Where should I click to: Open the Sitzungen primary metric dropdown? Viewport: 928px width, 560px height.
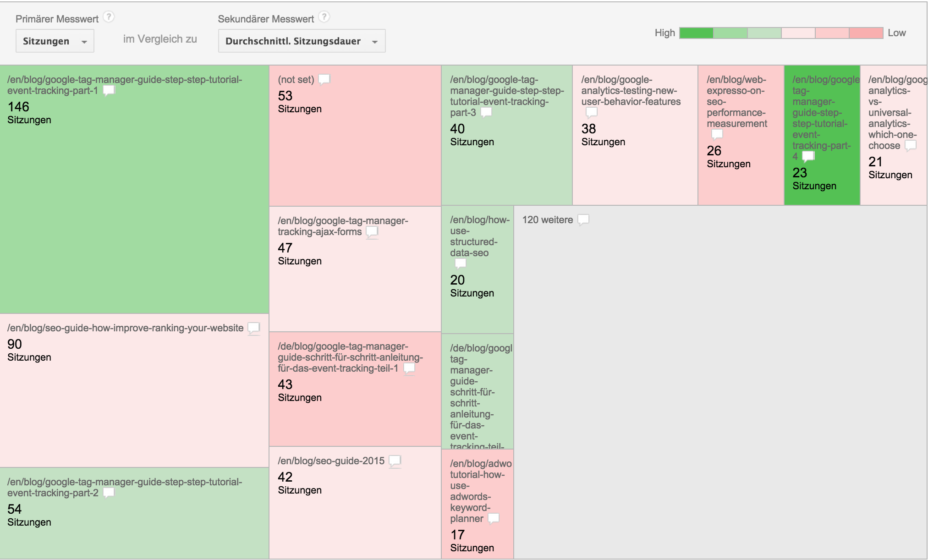pyautogui.click(x=55, y=41)
